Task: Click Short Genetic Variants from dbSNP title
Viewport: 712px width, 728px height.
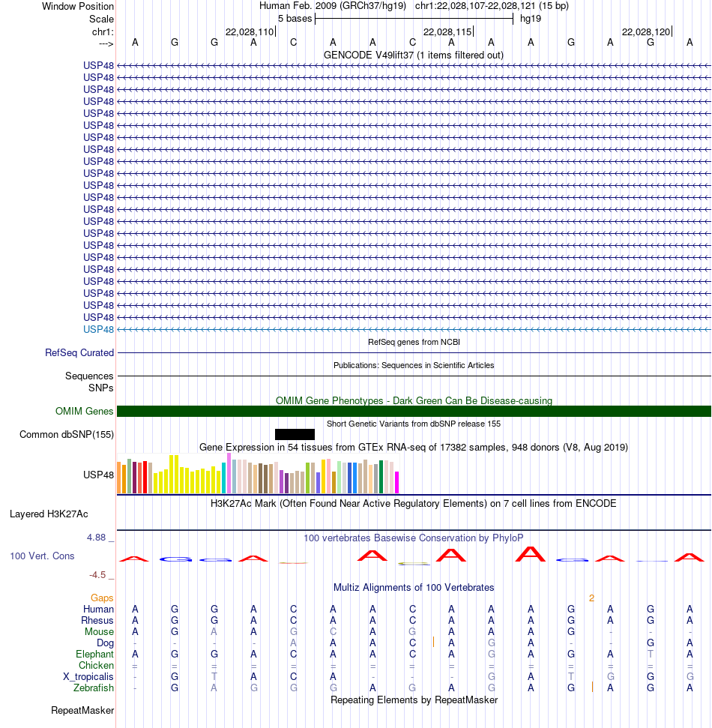Action: click(414, 424)
